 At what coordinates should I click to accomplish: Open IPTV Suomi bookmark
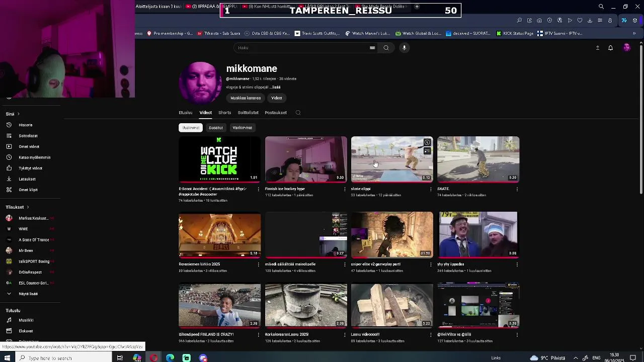559,33
